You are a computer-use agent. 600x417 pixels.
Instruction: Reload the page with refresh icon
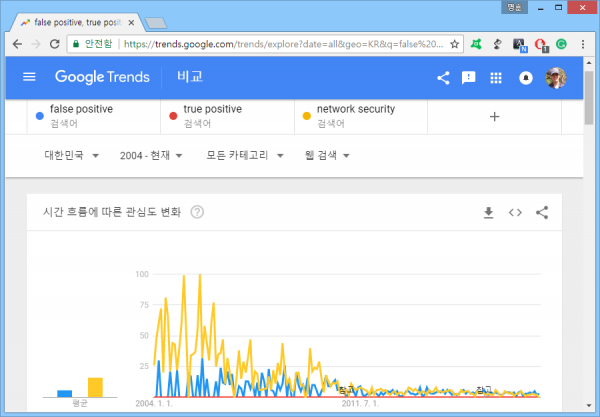coord(55,44)
